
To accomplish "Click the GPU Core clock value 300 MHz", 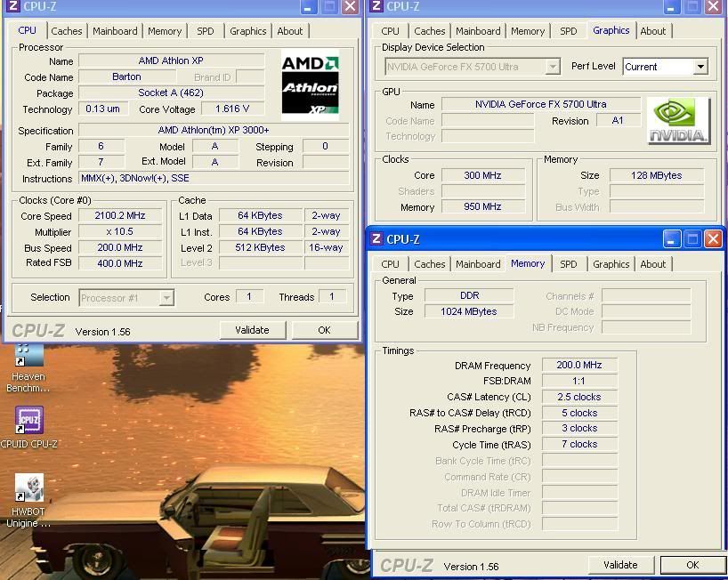I will click(x=483, y=175).
